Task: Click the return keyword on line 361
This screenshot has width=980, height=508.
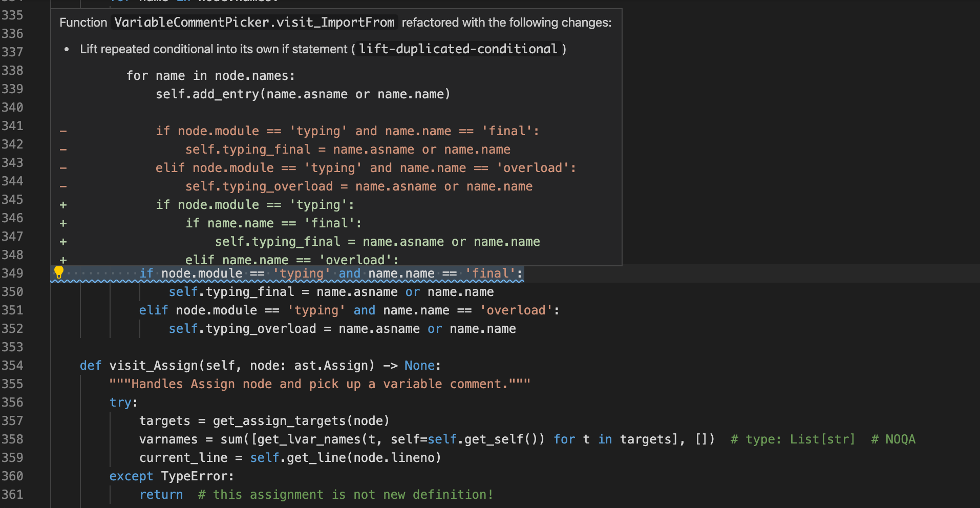Action: 161,495
